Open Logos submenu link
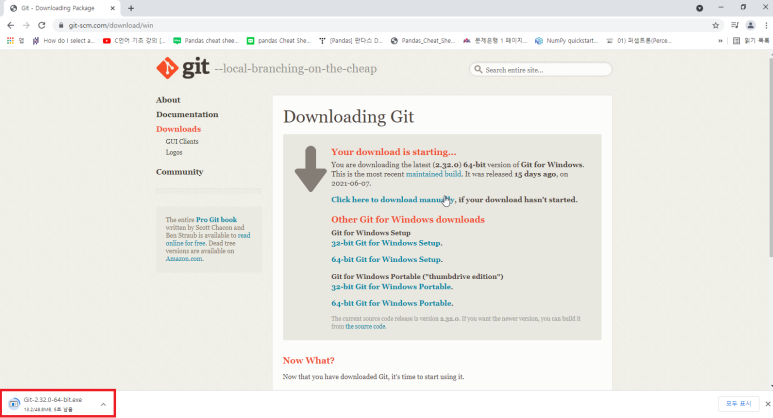 [x=174, y=152]
